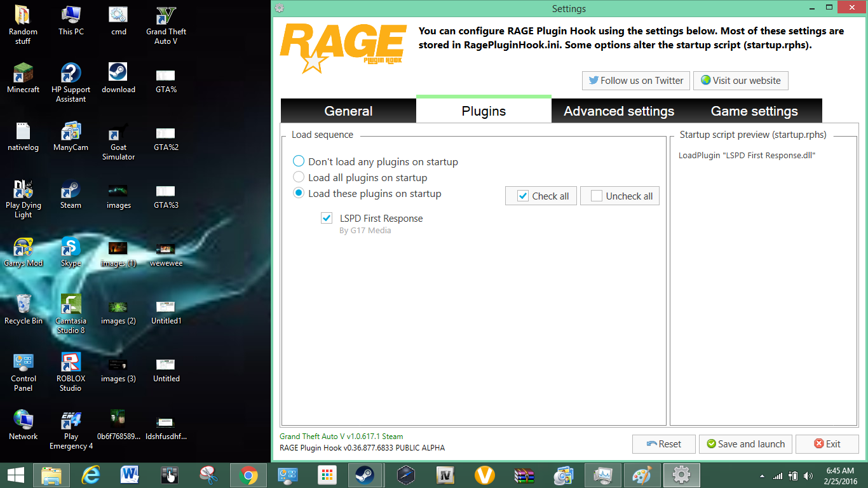The image size is (868, 488).
Task: Select the Control Panel desktop icon
Action: pyautogui.click(x=24, y=372)
